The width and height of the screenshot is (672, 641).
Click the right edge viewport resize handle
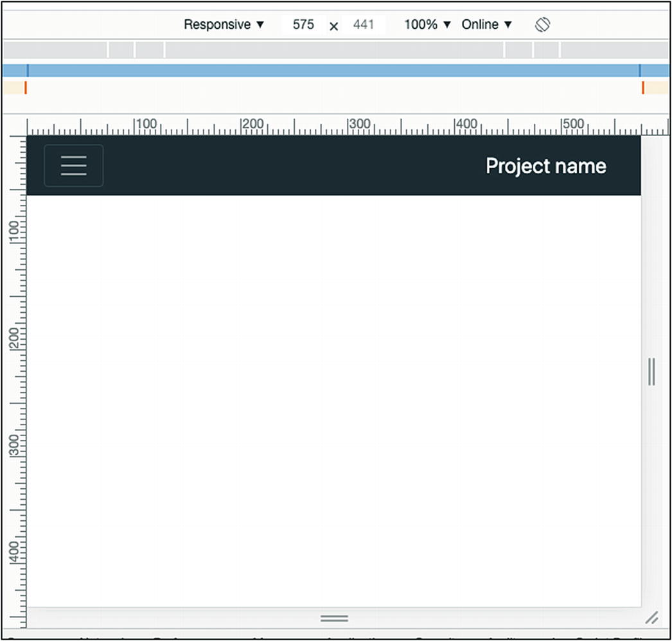[x=651, y=372]
